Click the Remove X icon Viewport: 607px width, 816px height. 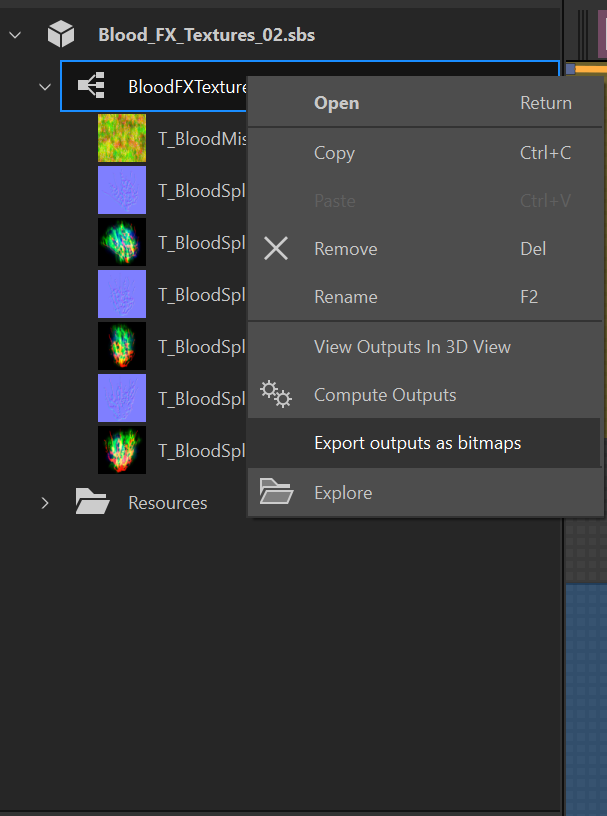point(276,249)
